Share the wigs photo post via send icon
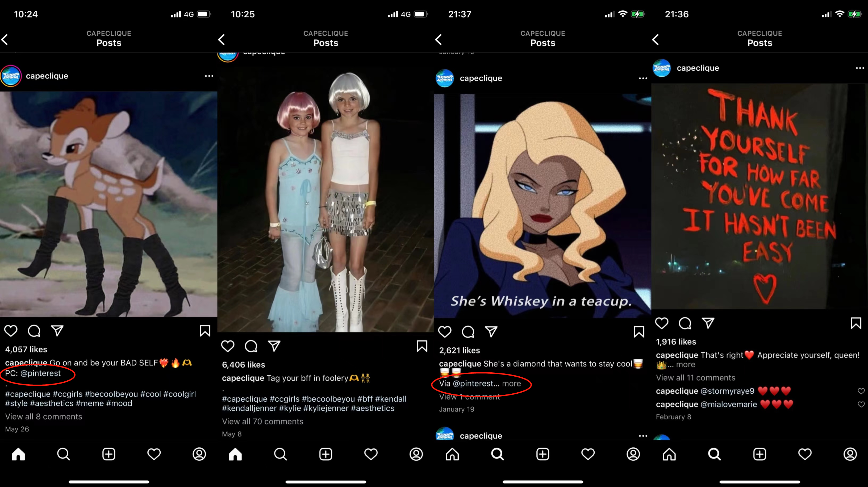 pyautogui.click(x=274, y=346)
